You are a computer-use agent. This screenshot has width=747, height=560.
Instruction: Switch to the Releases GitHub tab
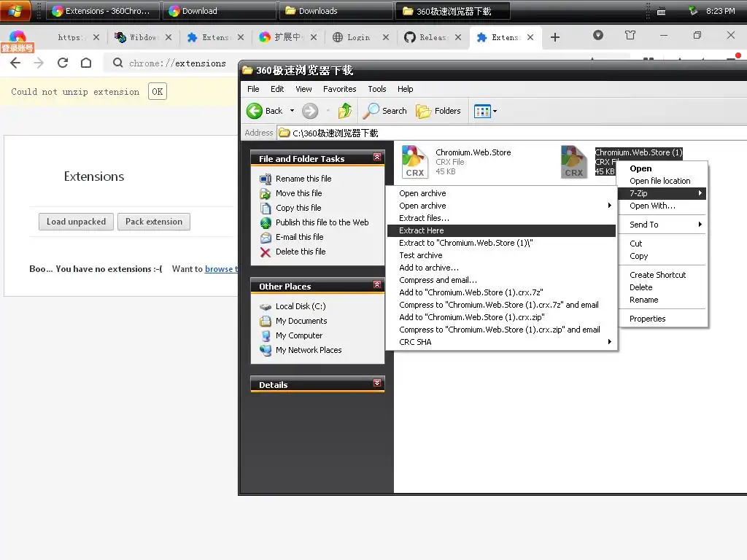point(433,37)
